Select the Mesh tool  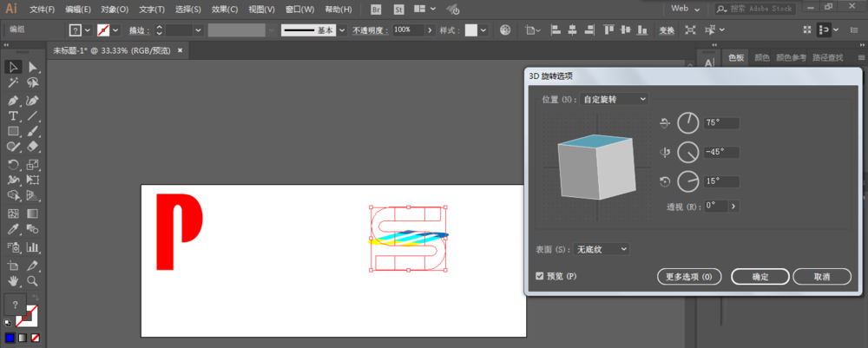(13, 213)
